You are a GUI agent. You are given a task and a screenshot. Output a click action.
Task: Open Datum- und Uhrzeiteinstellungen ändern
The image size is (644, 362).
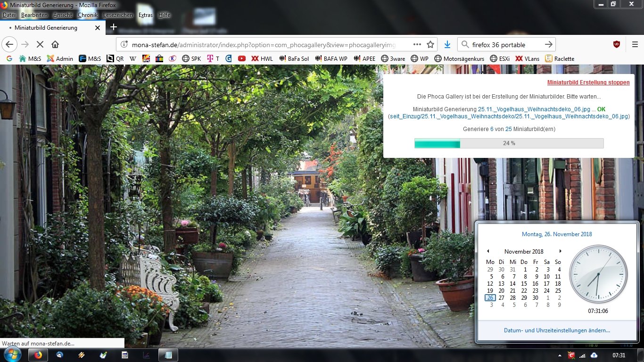556,330
